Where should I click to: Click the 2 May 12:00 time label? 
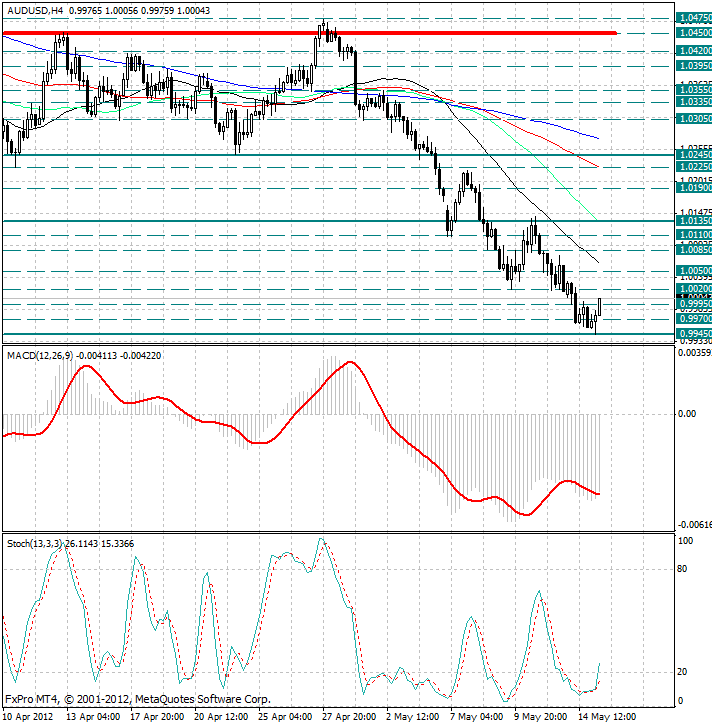tap(412, 717)
